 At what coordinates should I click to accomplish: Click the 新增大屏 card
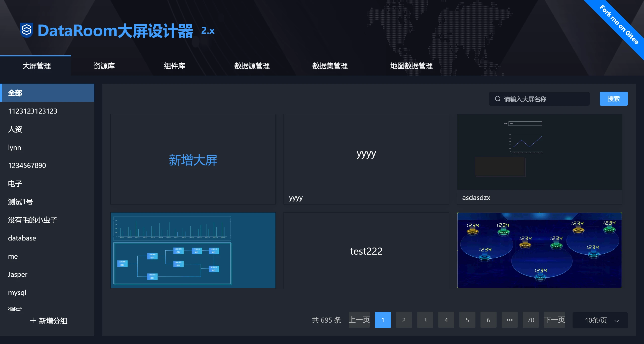click(x=193, y=159)
